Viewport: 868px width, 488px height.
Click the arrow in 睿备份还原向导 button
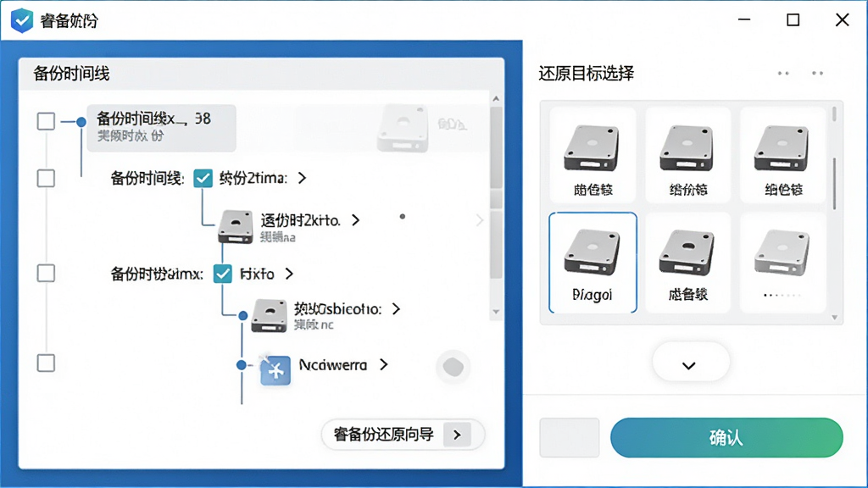(457, 435)
